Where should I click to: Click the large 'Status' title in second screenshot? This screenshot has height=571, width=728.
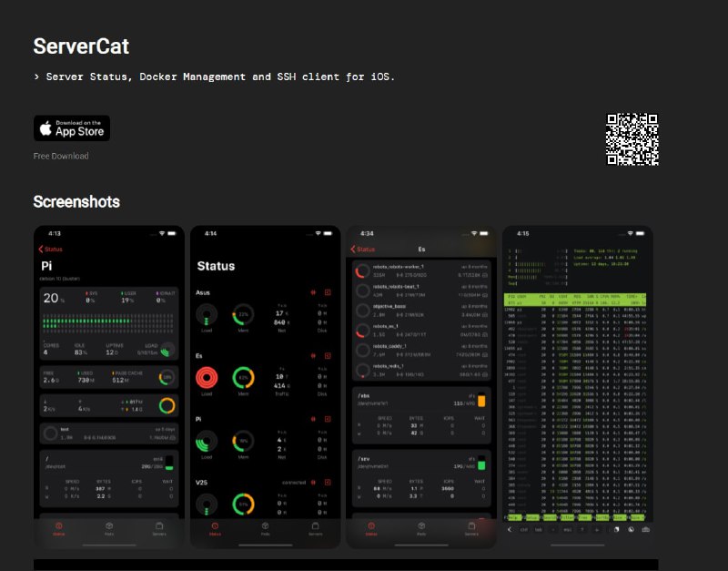pos(216,266)
